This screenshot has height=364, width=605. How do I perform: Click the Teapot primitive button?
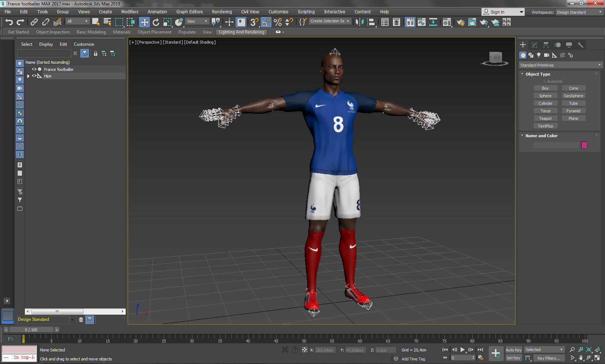545,118
